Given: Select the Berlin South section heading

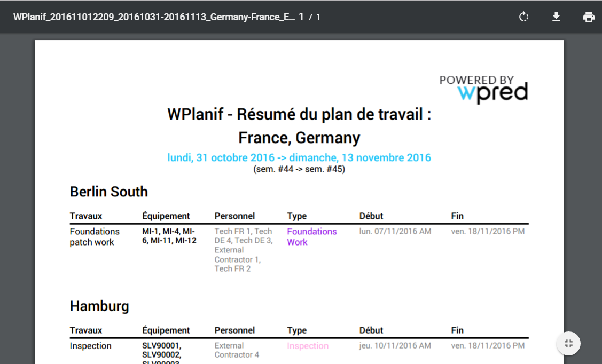Looking at the screenshot, I should point(109,192).
